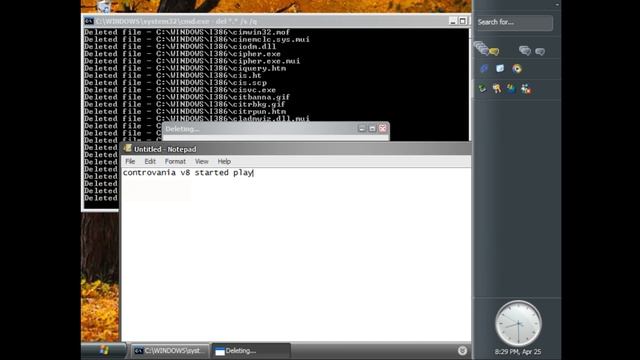
Task: Click the cmd line ending 'citrpun.htm'
Action: pos(185,112)
